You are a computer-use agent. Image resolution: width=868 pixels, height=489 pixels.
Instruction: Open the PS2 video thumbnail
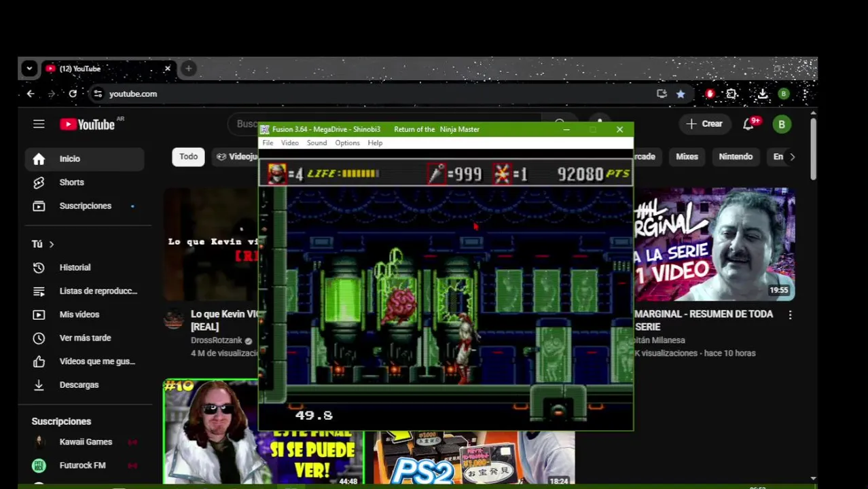473,457
